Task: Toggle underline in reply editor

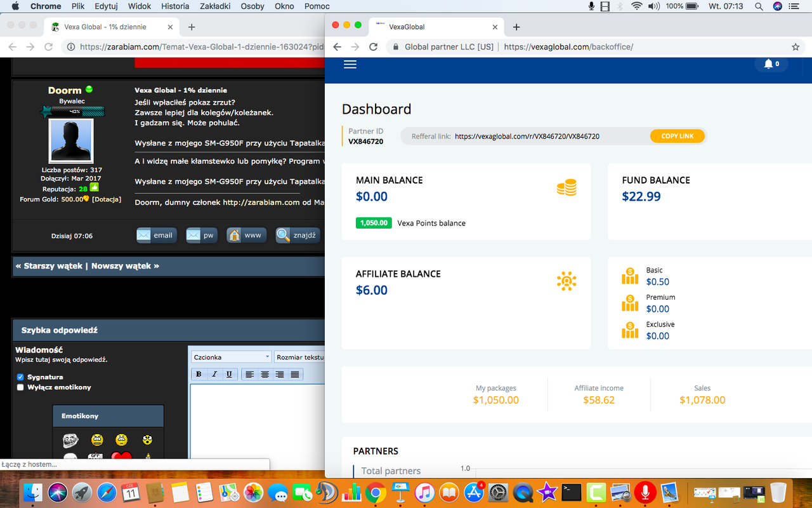Action: [229, 374]
